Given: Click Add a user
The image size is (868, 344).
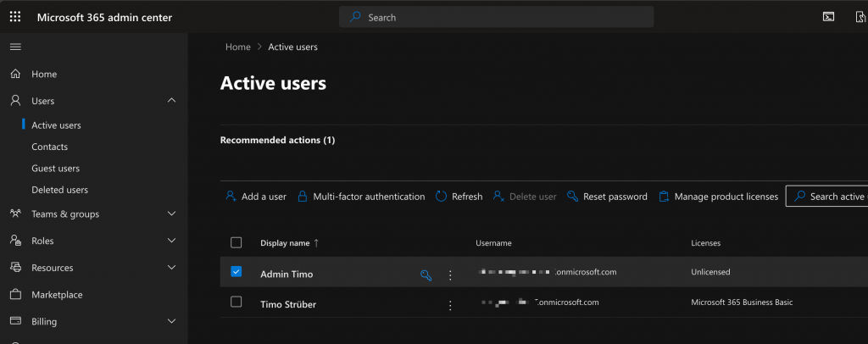Looking at the screenshot, I should click(256, 197).
